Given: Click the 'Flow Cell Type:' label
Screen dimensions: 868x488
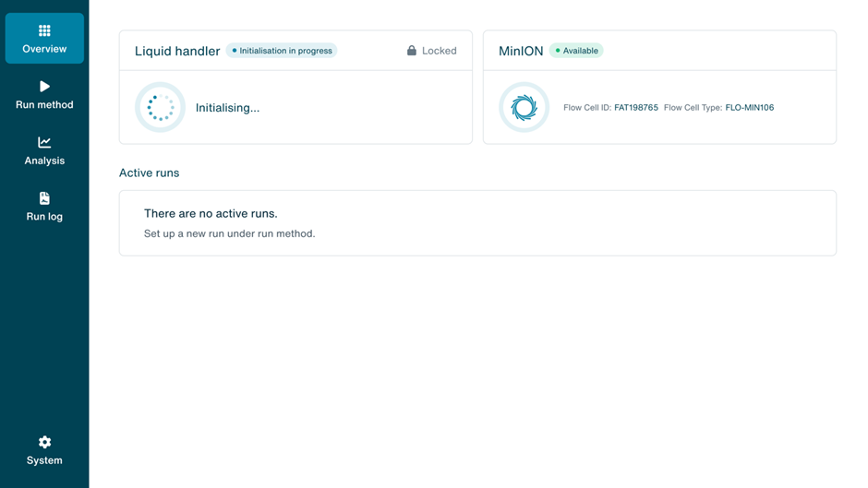Looking at the screenshot, I should (693, 107).
